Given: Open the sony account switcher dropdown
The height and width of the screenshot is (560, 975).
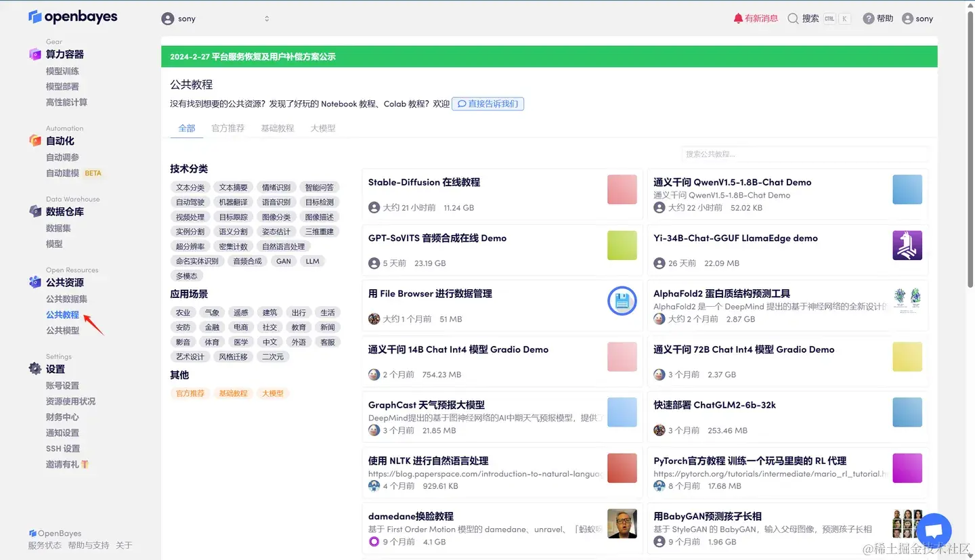Looking at the screenshot, I should pos(215,19).
